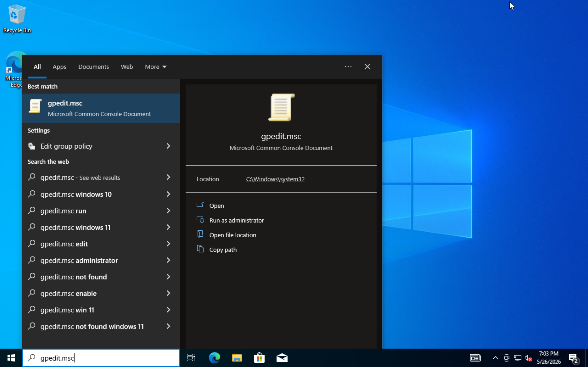Open File Explorer from the taskbar
588x367 pixels.
click(x=237, y=358)
